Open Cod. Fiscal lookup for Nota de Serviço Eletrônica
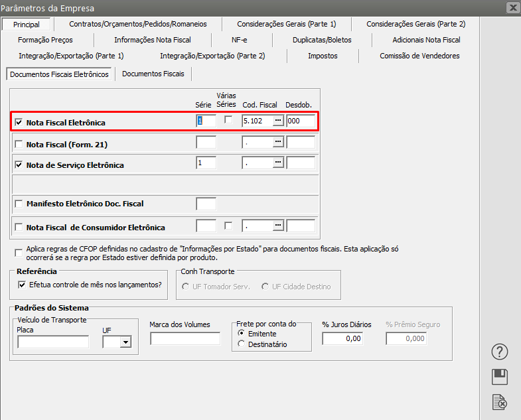 click(278, 163)
